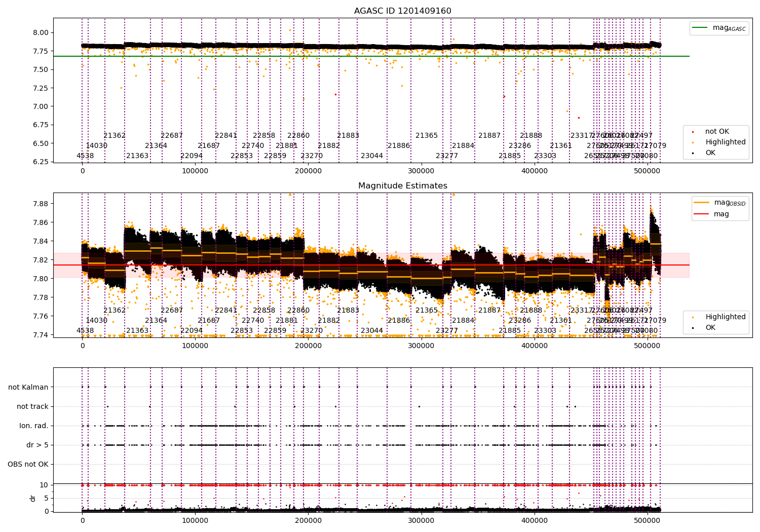This screenshot has height=532, width=760.
Task: Click obsid label 21365 in top plot
Action: click(x=427, y=136)
